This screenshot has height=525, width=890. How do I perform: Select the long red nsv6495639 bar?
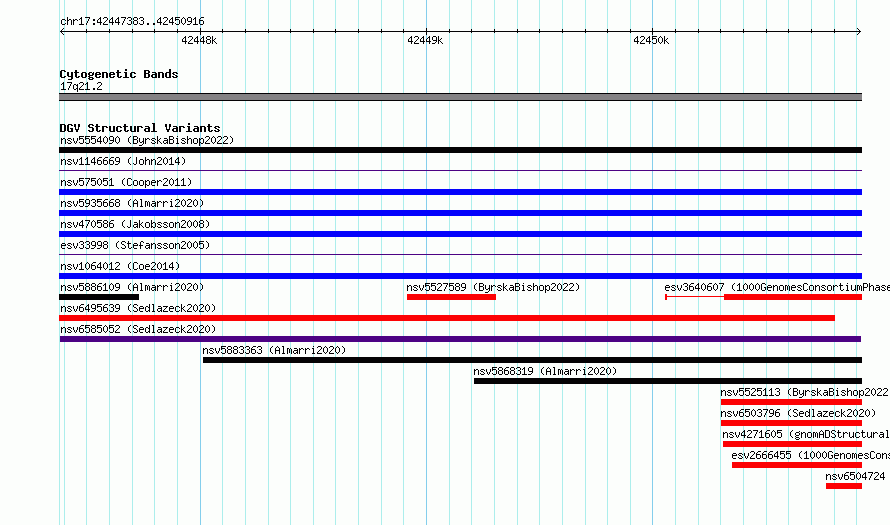coord(447,318)
